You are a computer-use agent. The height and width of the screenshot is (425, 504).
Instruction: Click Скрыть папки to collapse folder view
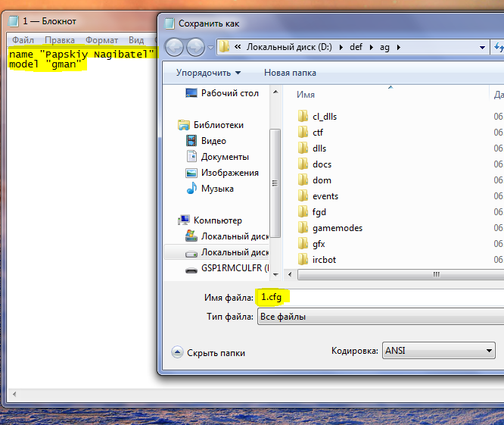tap(208, 353)
